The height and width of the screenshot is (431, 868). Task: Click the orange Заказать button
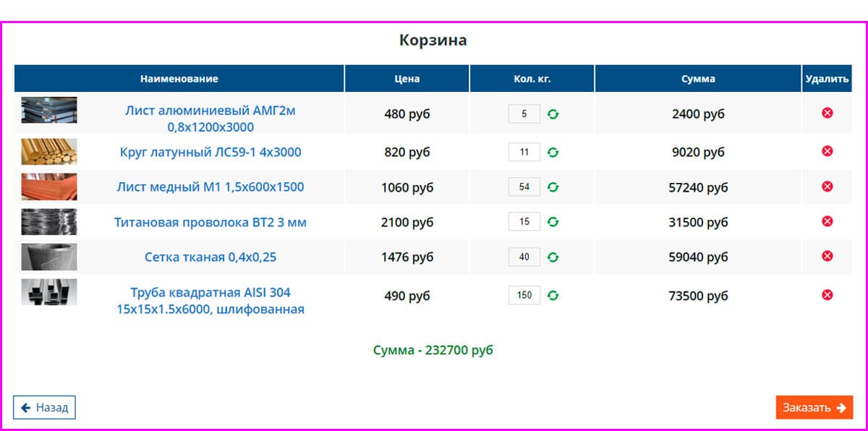coord(814,407)
